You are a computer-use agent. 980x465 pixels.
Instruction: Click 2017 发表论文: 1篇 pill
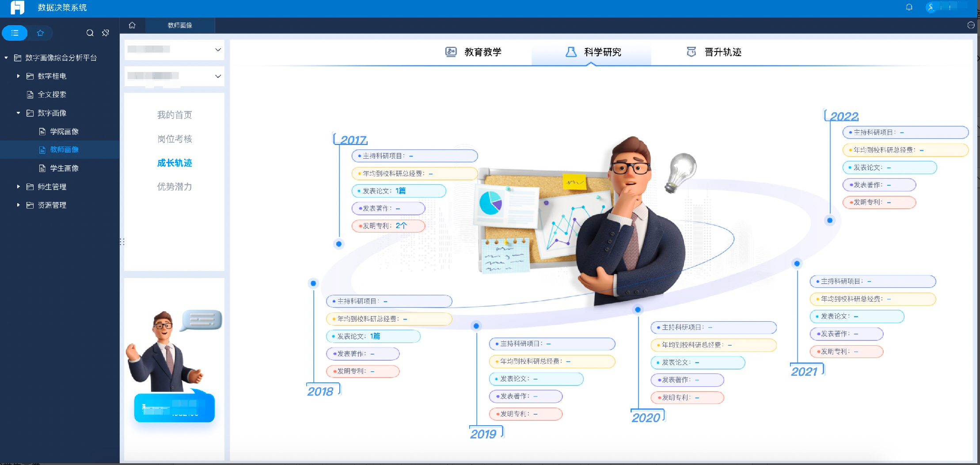(399, 191)
